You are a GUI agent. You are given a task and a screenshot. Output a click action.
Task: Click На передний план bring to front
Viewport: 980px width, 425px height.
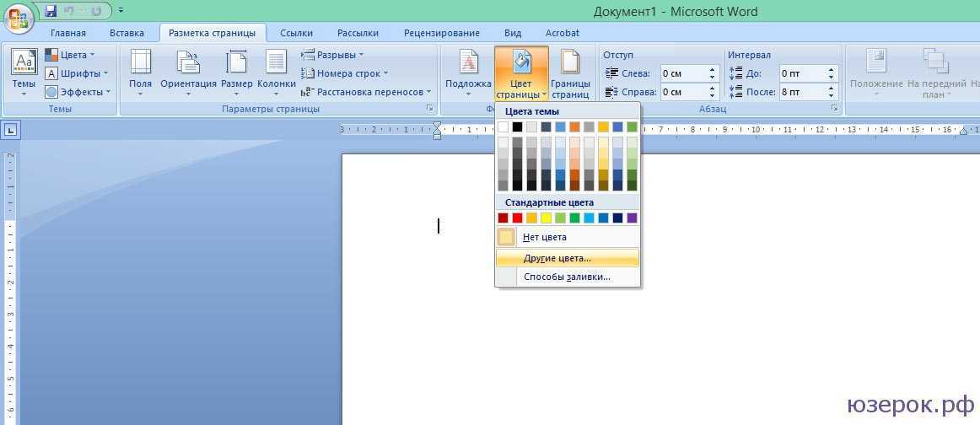pos(935,73)
